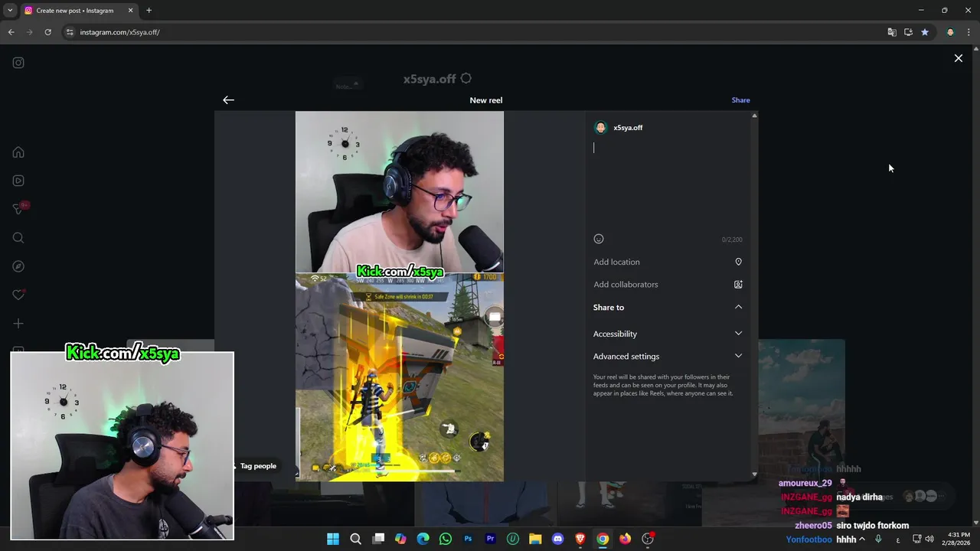Click the Create plus icon in sidebar

coord(18,324)
